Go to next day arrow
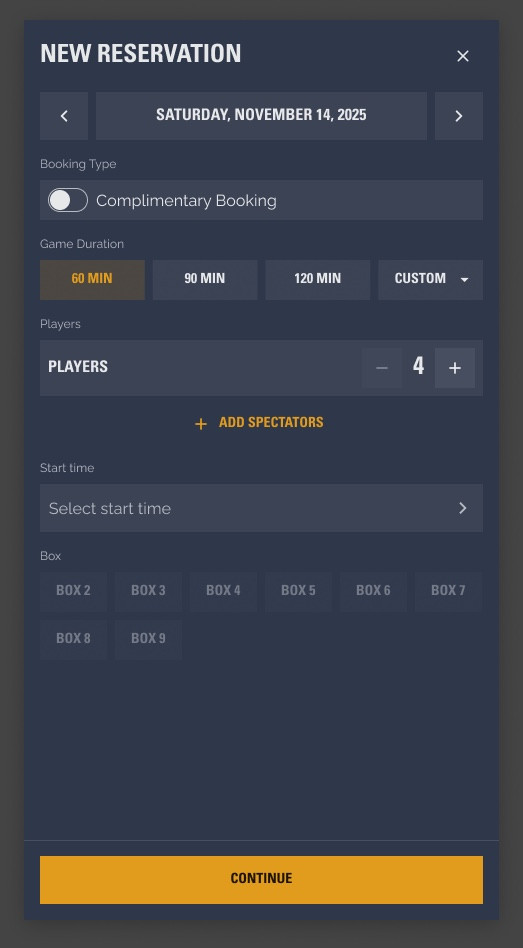The width and height of the screenshot is (523, 948). point(458,116)
